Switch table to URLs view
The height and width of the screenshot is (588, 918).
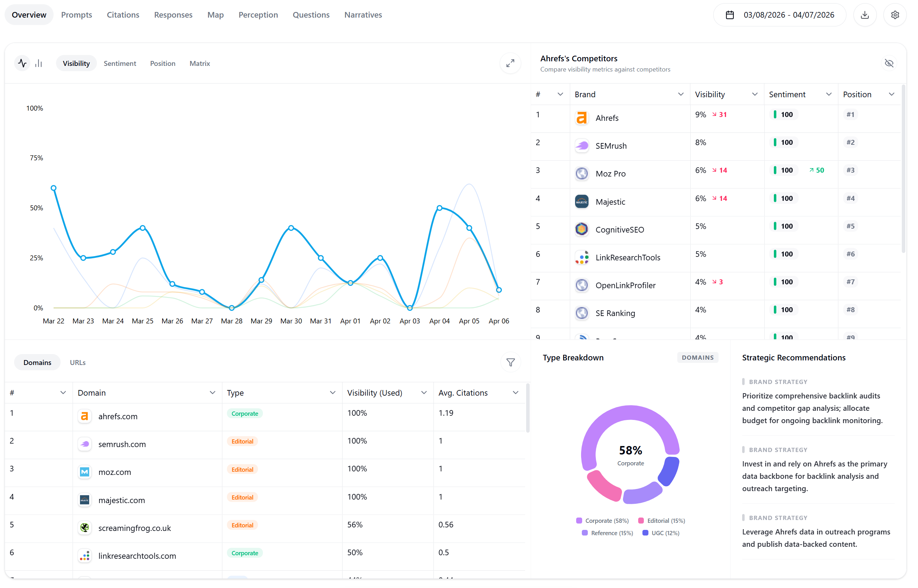(x=78, y=362)
